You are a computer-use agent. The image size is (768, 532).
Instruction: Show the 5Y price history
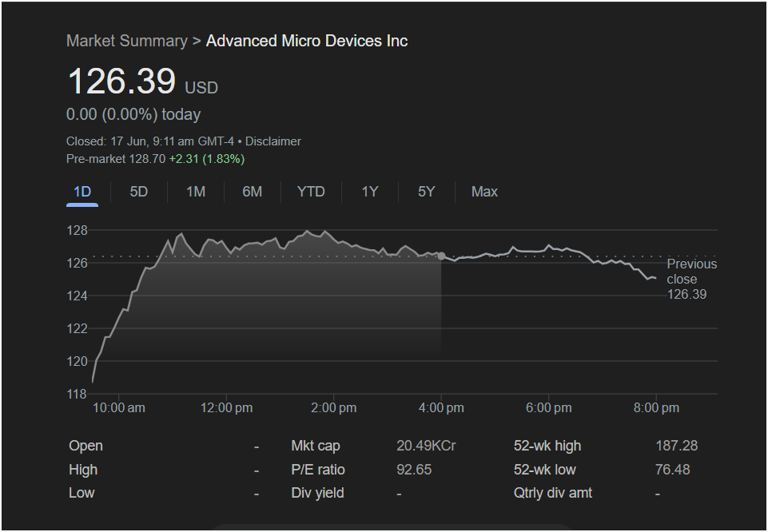point(426,192)
